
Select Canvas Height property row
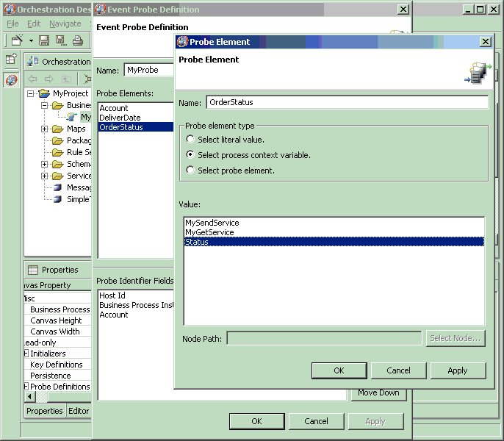pyautogui.click(x=58, y=320)
